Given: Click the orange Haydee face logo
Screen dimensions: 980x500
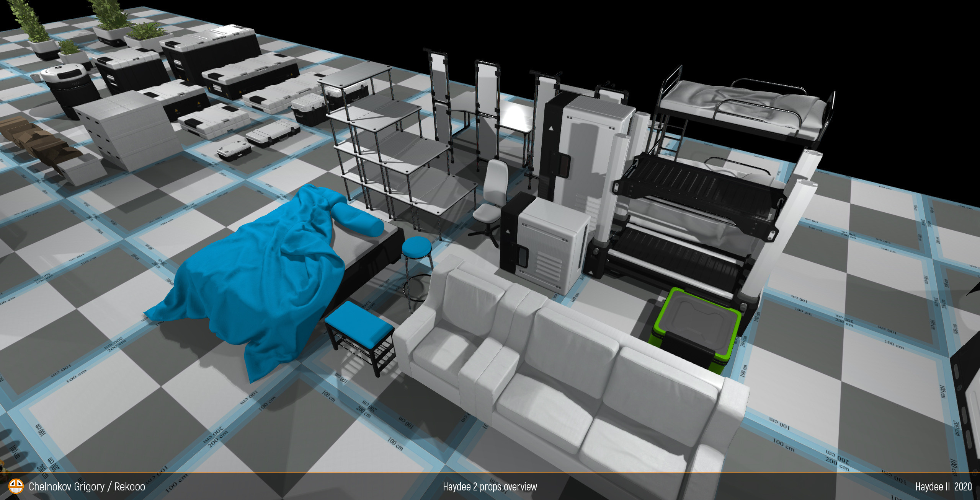Looking at the screenshot, I should [x=16, y=487].
